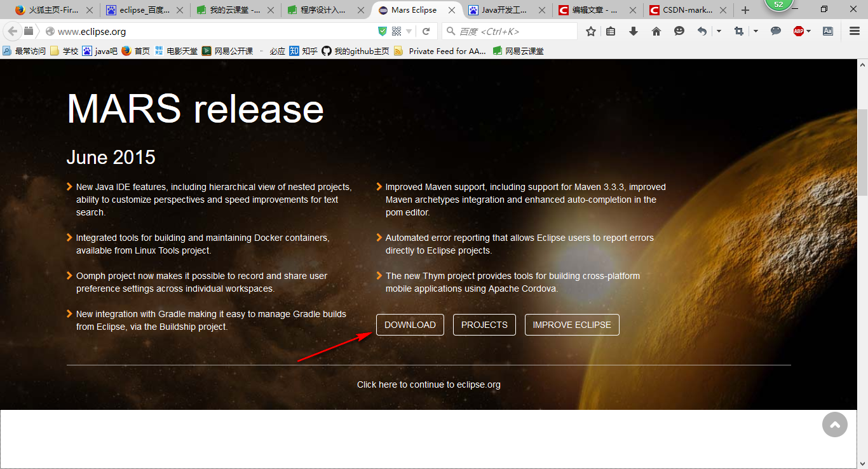The width and height of the screenshot is (868, 469).
Task: Click the scroll-to-top circular arrow button
Action: pyautogui.click(x=835, y=425)
